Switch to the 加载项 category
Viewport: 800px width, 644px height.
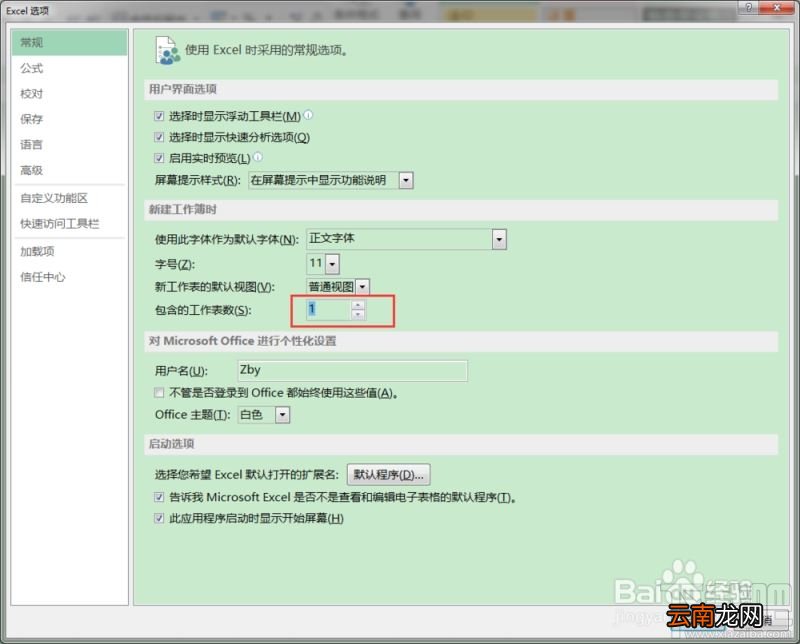pos(69,251)
